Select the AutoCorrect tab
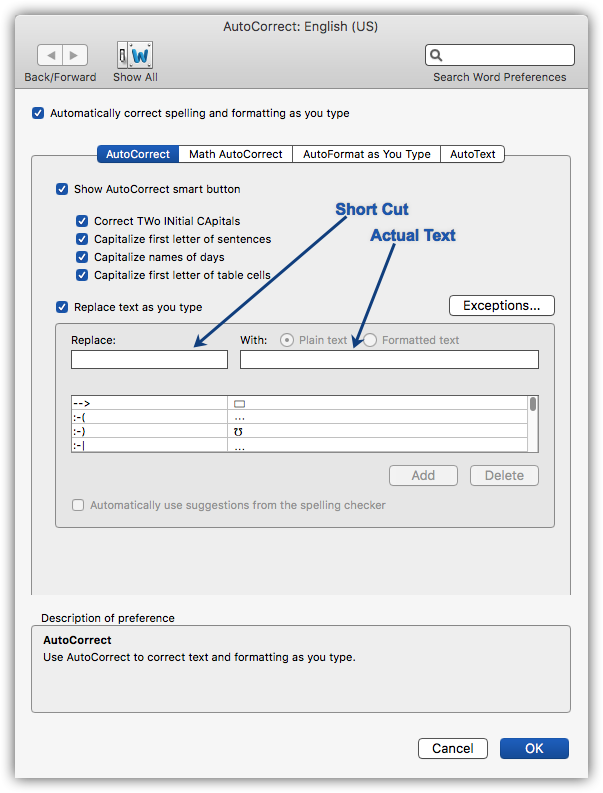Image resolution: width=603 pixels, height=793 pixels. [x=138, y=154]
